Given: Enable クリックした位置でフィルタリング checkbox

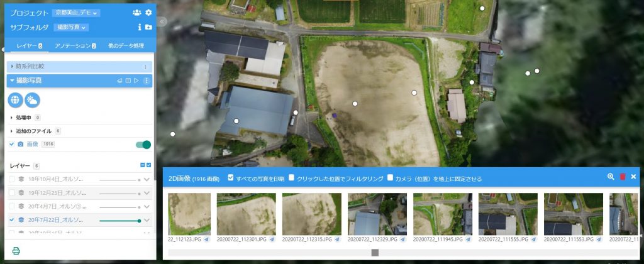Looking at the screenshot, I should coord(291,178).
